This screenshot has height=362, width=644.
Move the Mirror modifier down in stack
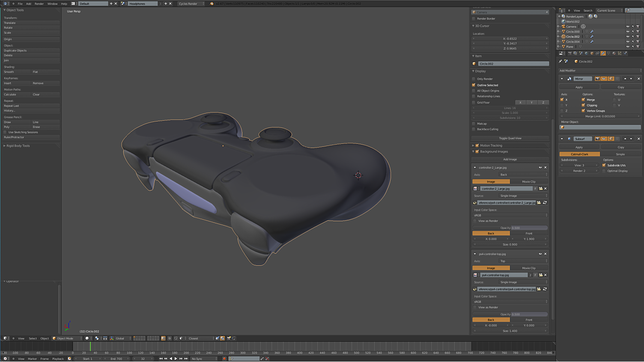(631, 79)
